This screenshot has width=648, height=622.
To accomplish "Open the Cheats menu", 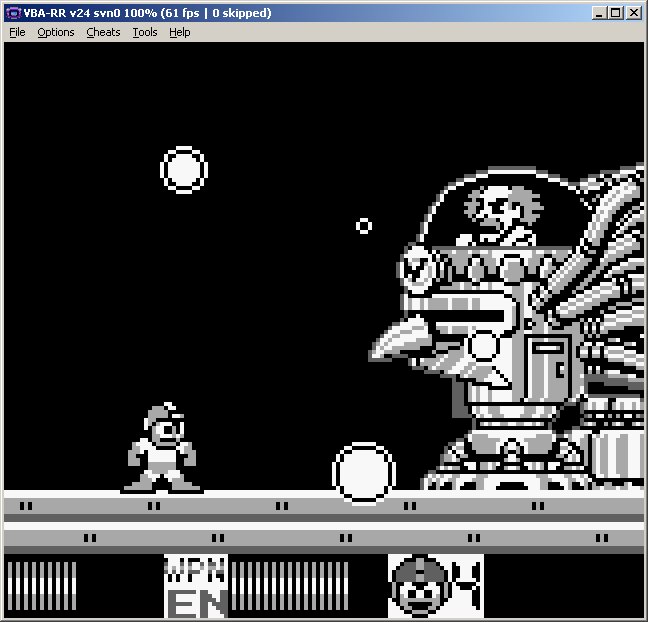I will [x=103, y=32].
